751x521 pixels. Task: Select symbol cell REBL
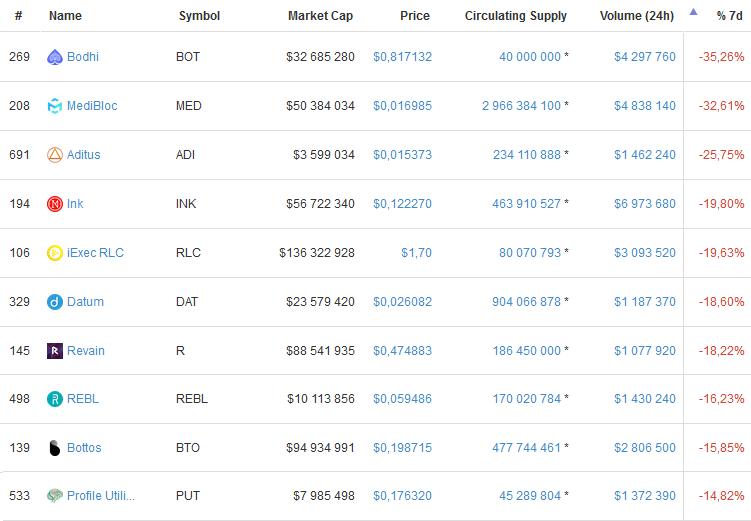(192, 399)
